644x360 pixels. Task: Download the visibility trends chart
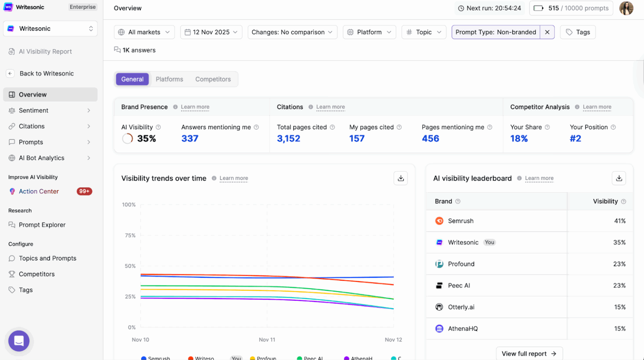(400, 178)
